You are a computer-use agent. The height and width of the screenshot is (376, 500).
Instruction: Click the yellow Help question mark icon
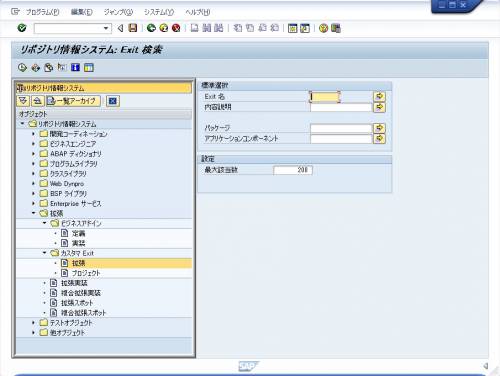point(323,28)
